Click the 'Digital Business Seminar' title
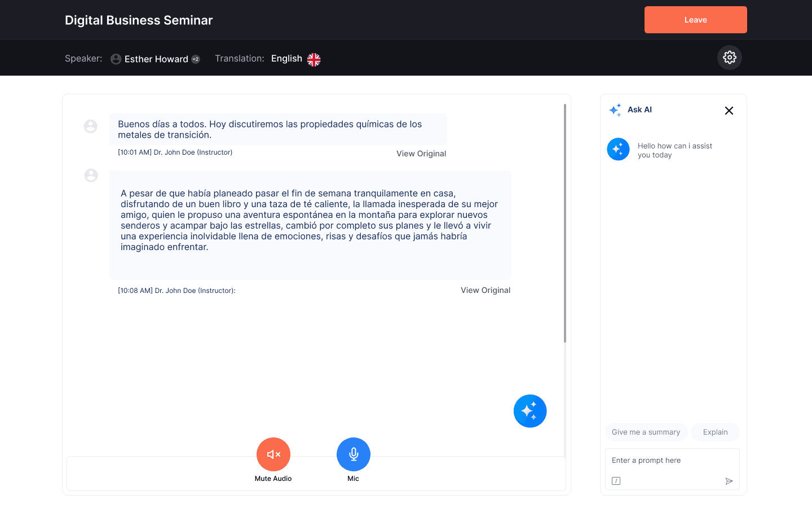 tap(139, 20)
